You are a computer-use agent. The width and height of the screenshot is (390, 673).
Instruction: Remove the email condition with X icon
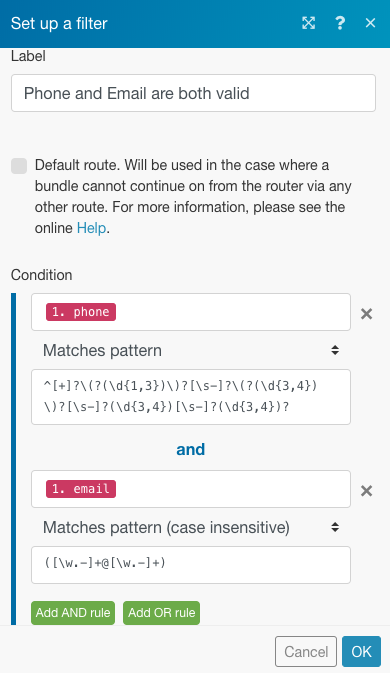pyautogui.click(x=366, y=491)
